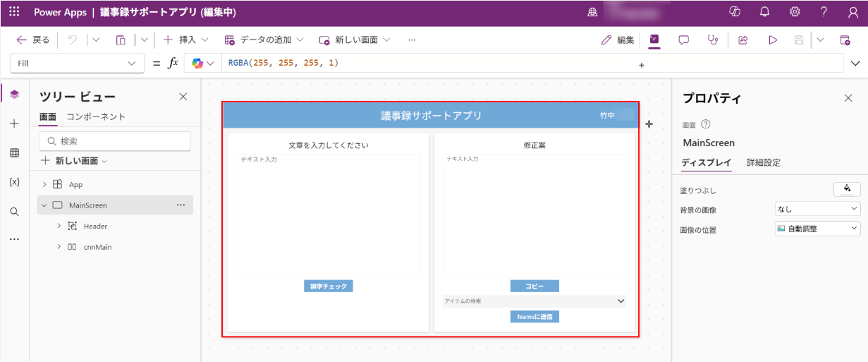
Task: Run the App checker stethoscope icon
Action: tap(713, 40)
